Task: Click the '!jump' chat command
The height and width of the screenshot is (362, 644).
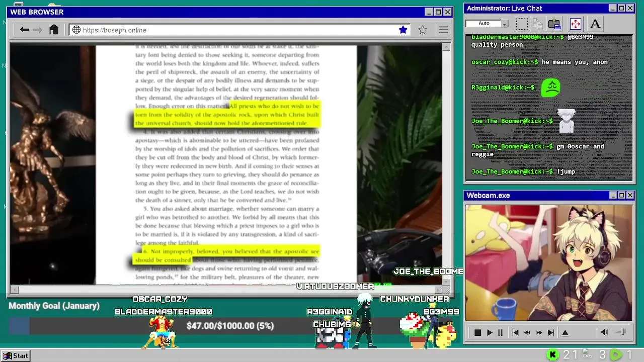Action: coord(566,171)
